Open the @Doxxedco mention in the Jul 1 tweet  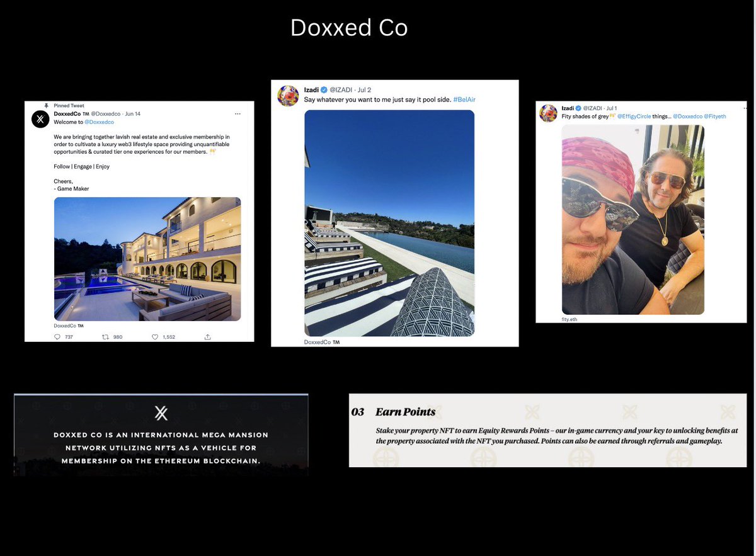tap(687, 116)
